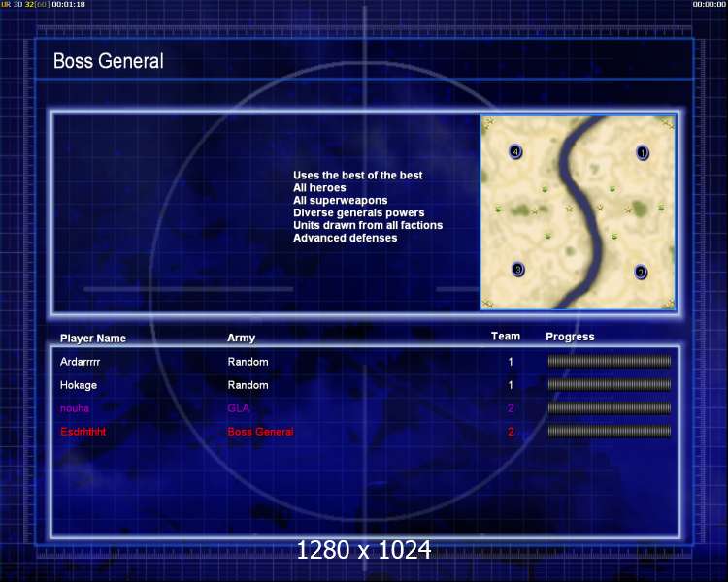Click the Random army for Ardarrrrr

click(x=248, y=362)
